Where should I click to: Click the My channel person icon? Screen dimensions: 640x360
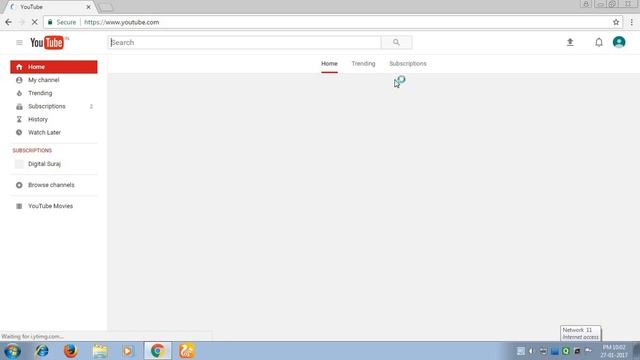[19, 80]
